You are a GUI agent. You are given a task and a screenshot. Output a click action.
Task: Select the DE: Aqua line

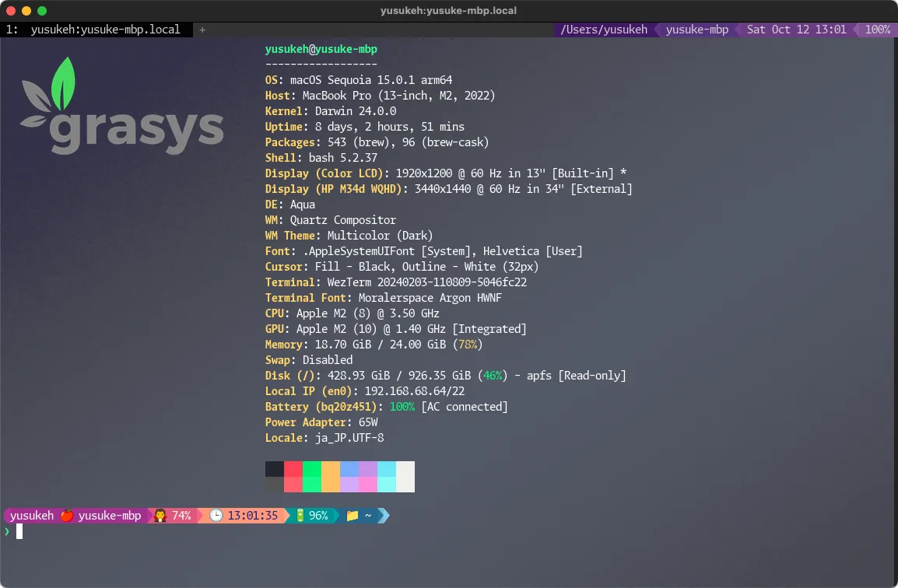[289, 205]
